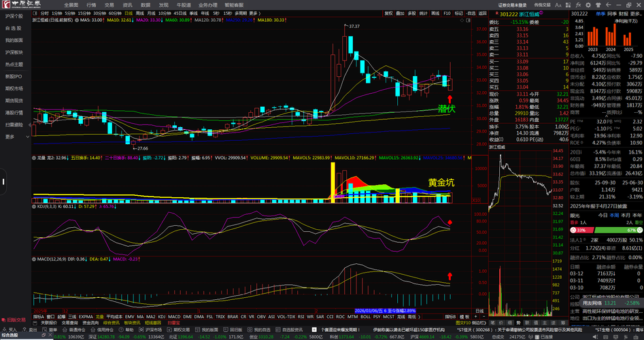Click the small square icon left of 分时
Image resolution: width=644 pixels, height=340 pixels.
tap(36, 13)
